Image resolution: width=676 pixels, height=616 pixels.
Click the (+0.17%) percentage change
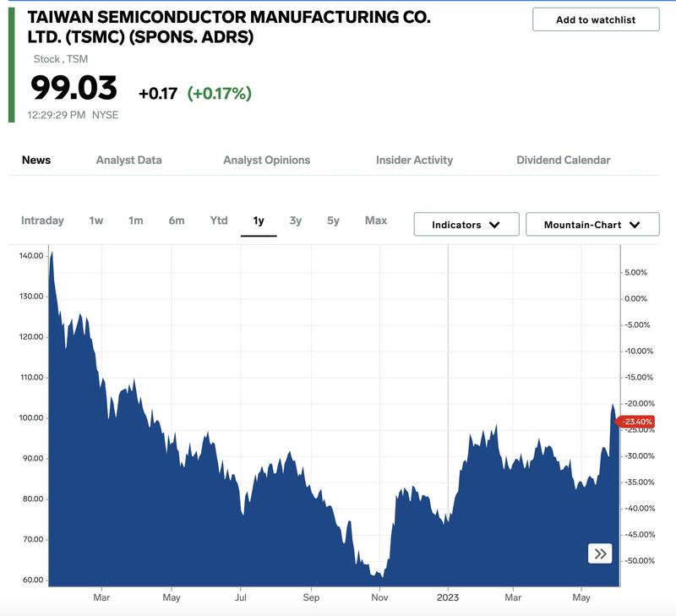[x=220, y=93]
